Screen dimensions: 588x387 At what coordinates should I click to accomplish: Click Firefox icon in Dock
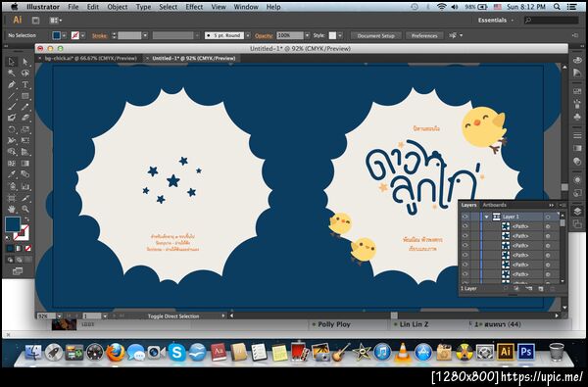(115, 352)
